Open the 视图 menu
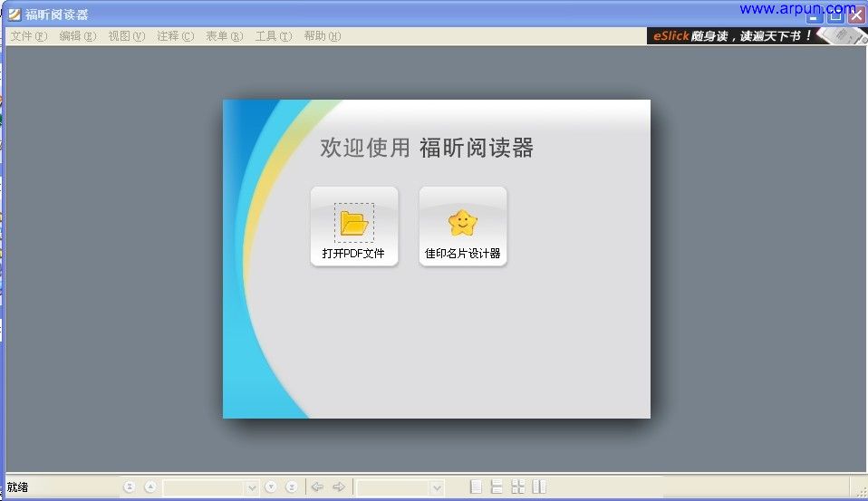Screen dimensions: 868x501 126,36
